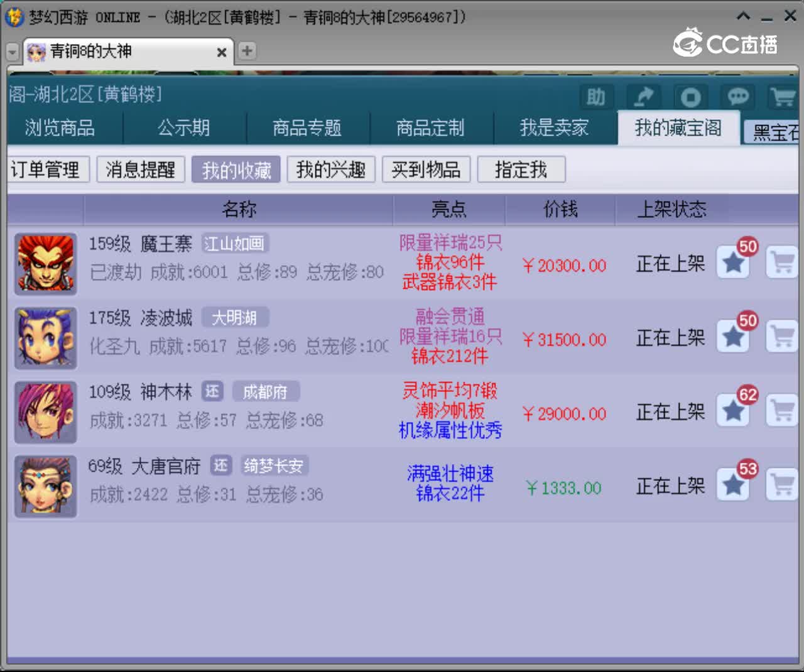Add 大唐官府 character to cart

[781, 485]
